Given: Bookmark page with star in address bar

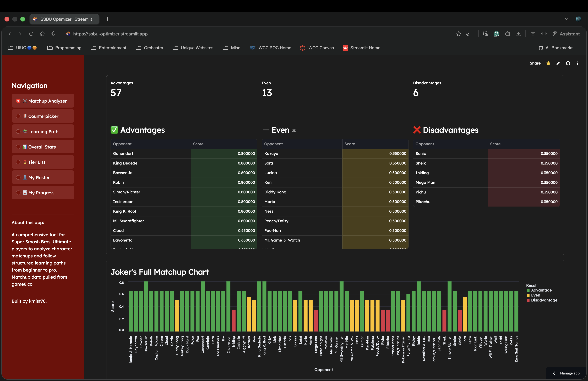Looking at the screenshot, I should tap(459, 34).
